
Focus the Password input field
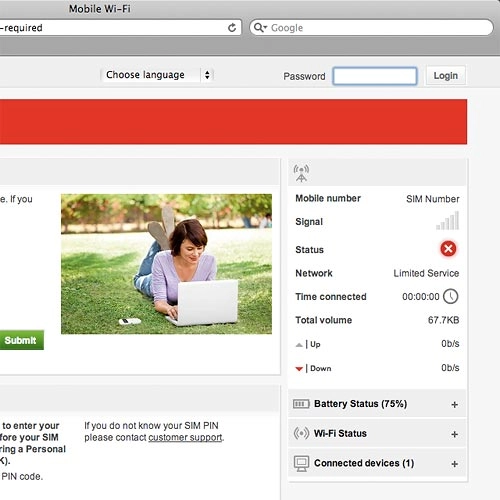(375, 76)
